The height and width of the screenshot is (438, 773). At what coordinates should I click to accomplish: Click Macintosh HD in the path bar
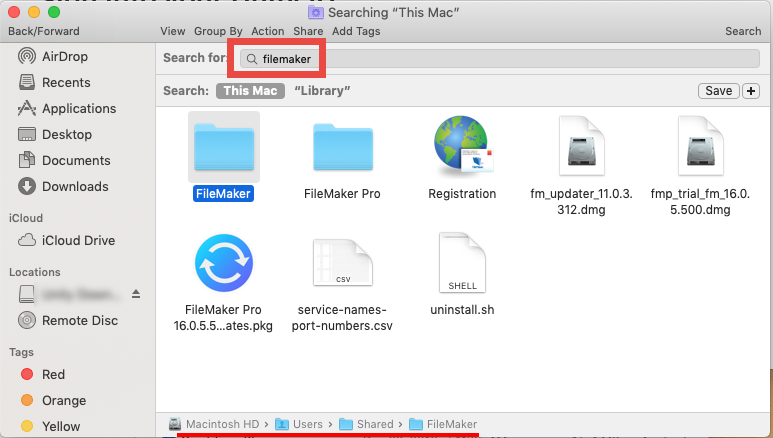coord(214,424)
